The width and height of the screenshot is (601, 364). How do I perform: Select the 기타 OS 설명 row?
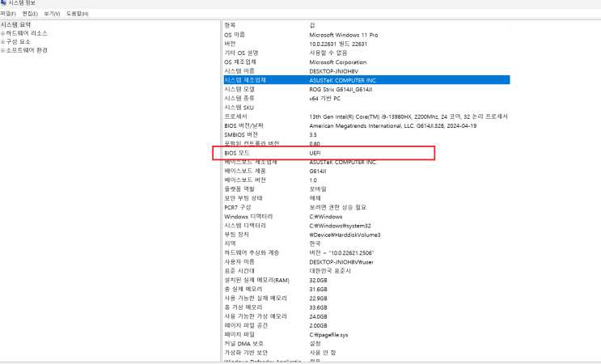[366, 53]
